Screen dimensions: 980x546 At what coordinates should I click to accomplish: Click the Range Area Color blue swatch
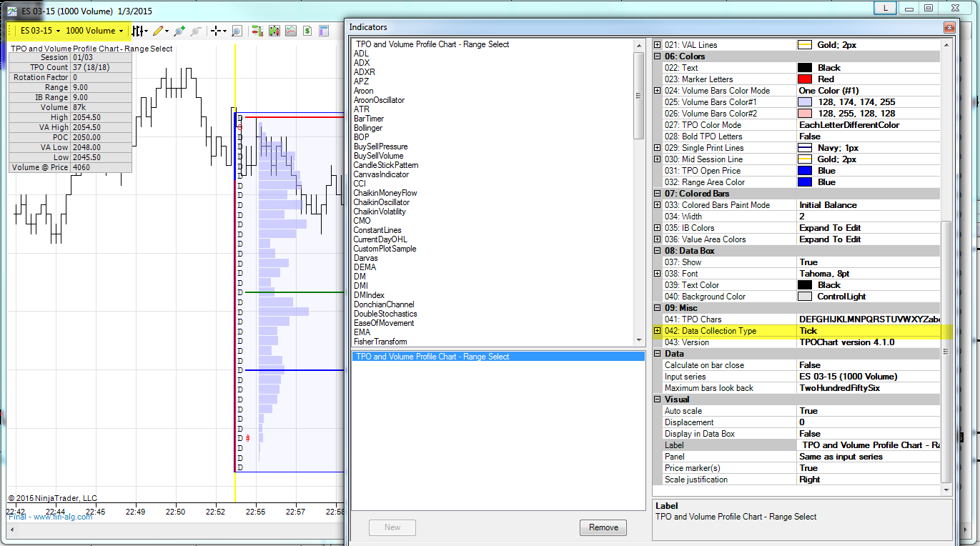(x=805, y=182)
